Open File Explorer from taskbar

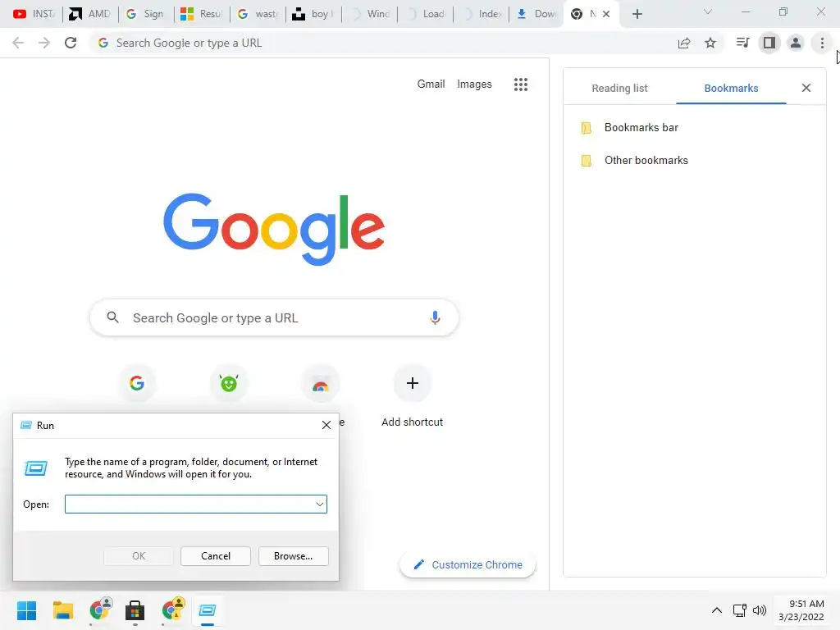tap(62, 610)
